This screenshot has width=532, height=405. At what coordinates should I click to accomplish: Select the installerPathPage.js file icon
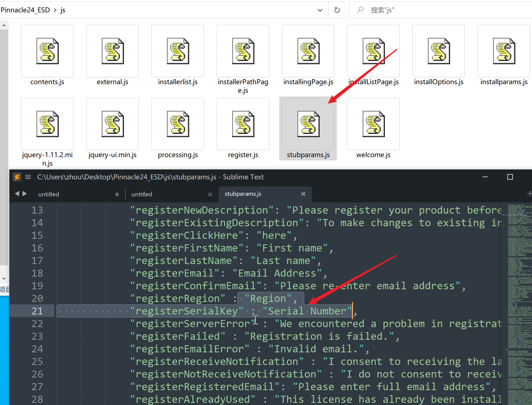pyautogui.click(x=243, y=51)
